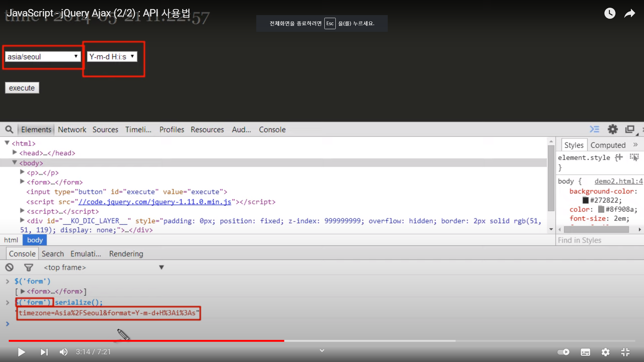644x362 pixels.
Task: Seek the video progress bar
Action: [x=322, y=341]
